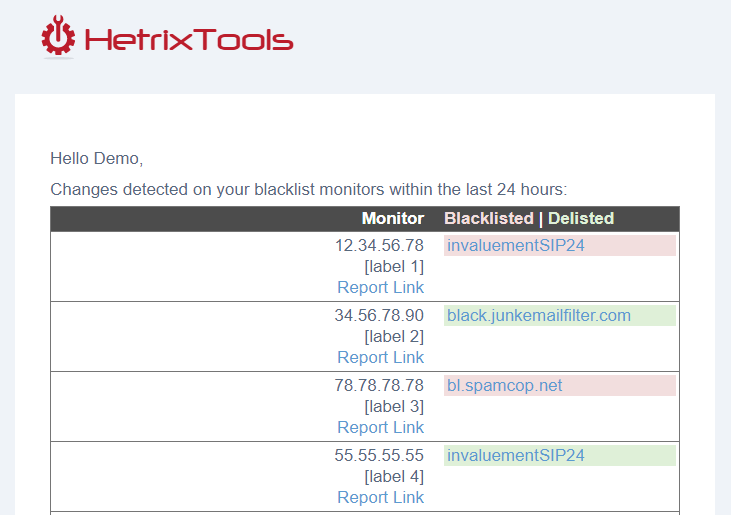Click the Hello Demo greeting text

pos(97,159)
